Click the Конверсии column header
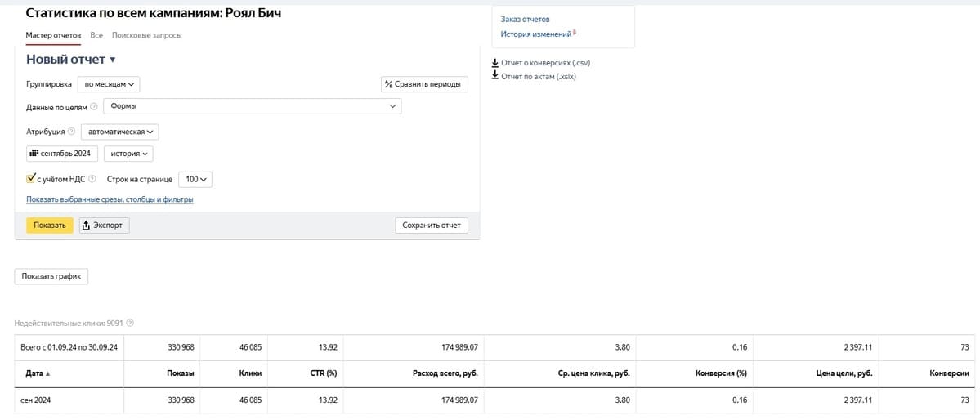This screenshot has height=420, width=980. click(x=948, y=373)
